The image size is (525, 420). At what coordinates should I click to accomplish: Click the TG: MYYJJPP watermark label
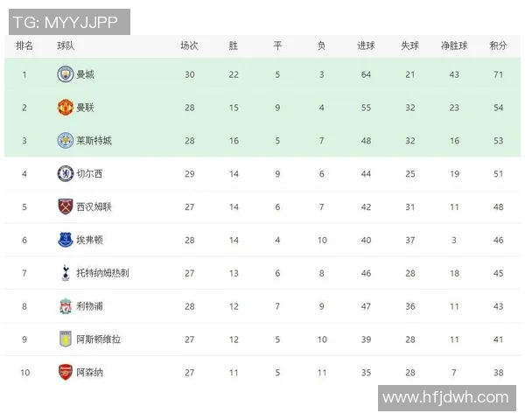(67, 21)
